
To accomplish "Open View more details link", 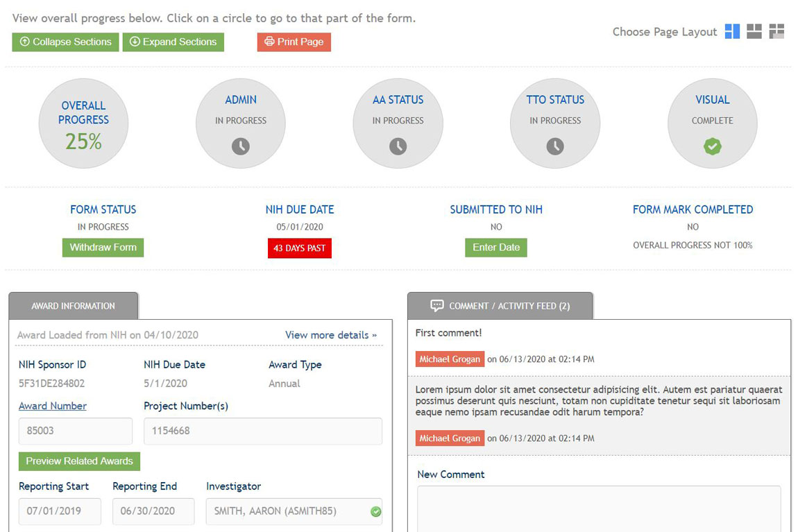I will pyautogui.click(x=330, y=335).
